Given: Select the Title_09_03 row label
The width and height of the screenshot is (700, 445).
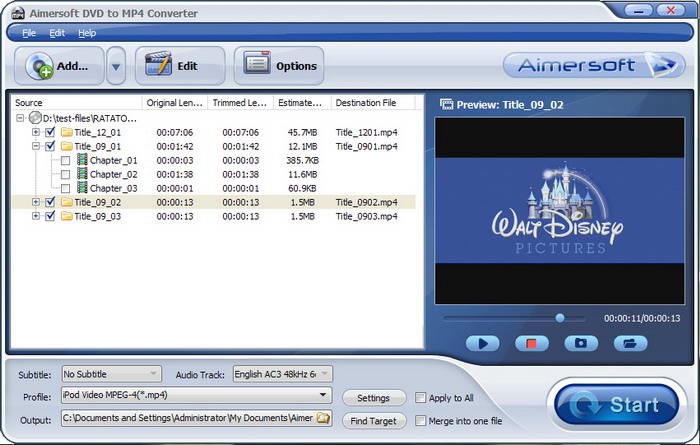Looking at the screenshot, I should tap(98, 216).
